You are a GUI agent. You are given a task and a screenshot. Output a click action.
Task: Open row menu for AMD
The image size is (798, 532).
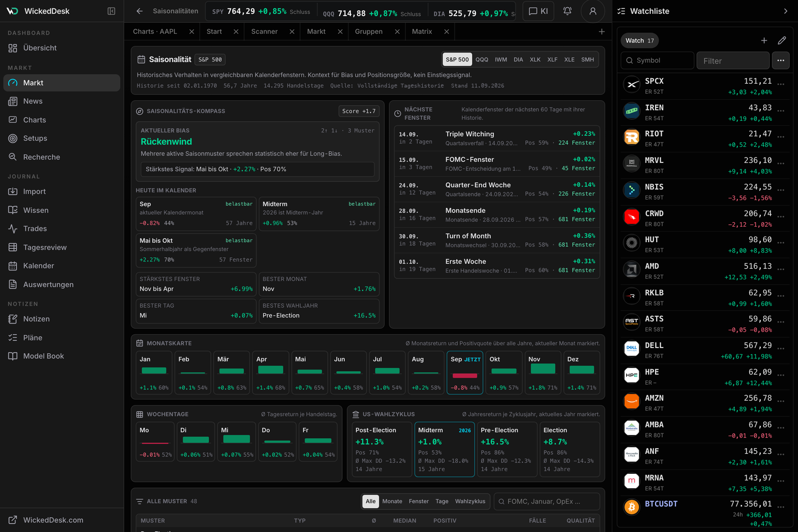[781, 269]
